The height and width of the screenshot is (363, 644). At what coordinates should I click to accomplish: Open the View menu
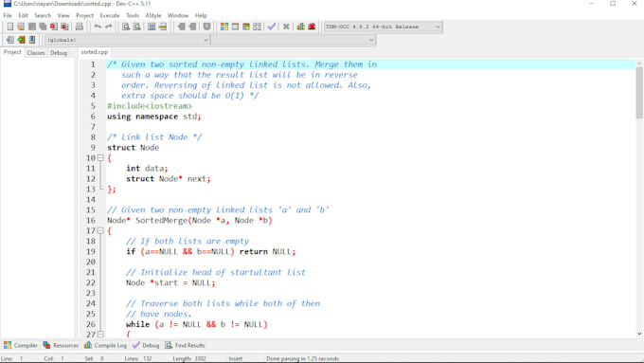[x=63, y=15]
